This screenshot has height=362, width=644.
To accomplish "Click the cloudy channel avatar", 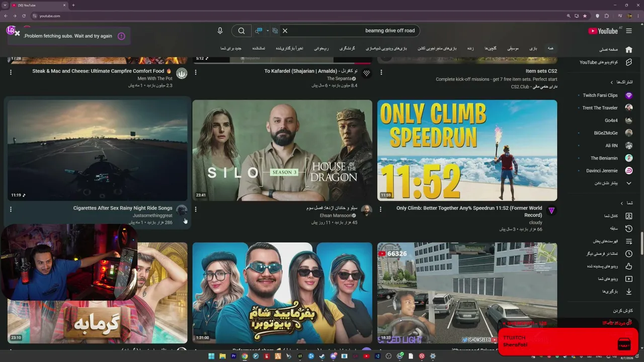I will [x=551, y=210].
